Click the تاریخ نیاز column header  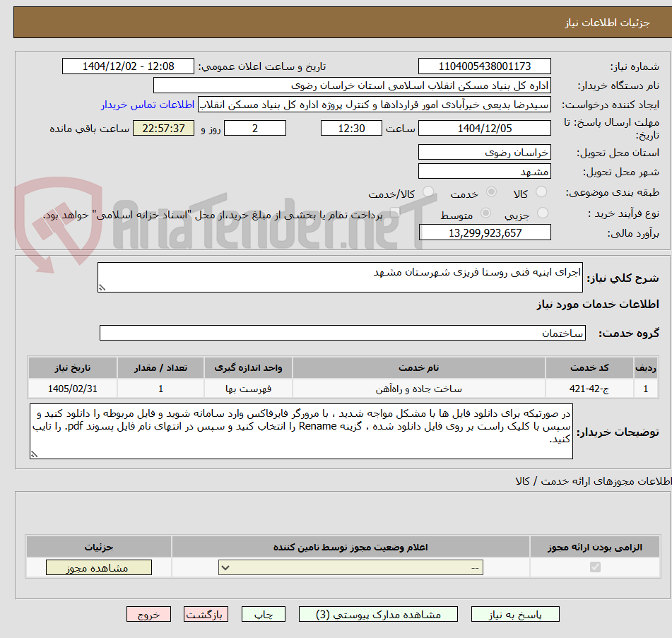pos(72,367)
